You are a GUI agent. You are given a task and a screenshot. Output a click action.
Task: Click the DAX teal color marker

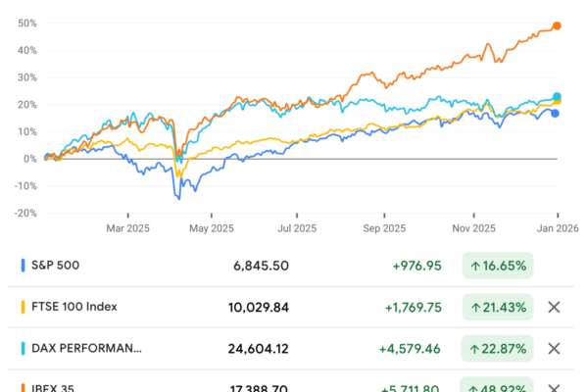coord(23,348)
